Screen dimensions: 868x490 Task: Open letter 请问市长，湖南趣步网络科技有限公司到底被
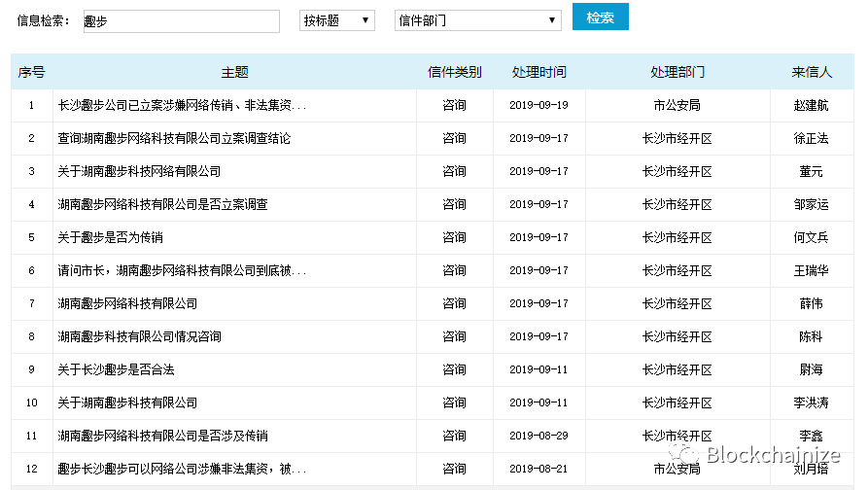182,270
